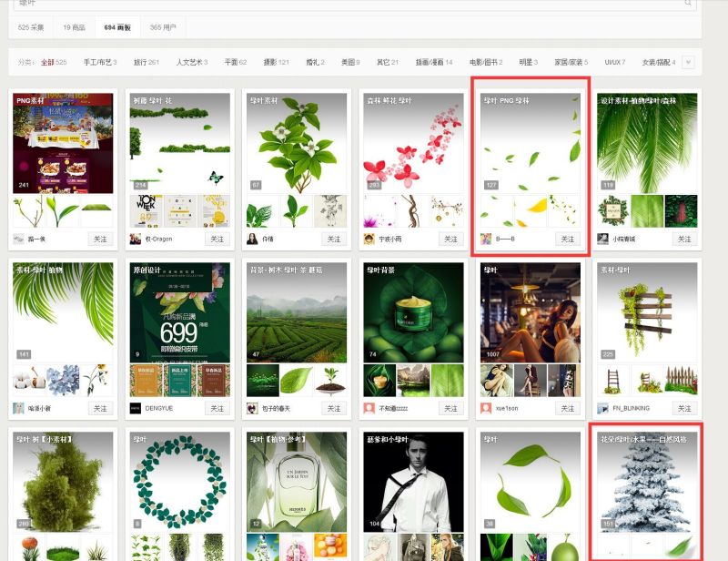Open the 绿叶 PNG 绿林 board cover
This screenshot has width=728, height=561.
[x=531, y=143]
